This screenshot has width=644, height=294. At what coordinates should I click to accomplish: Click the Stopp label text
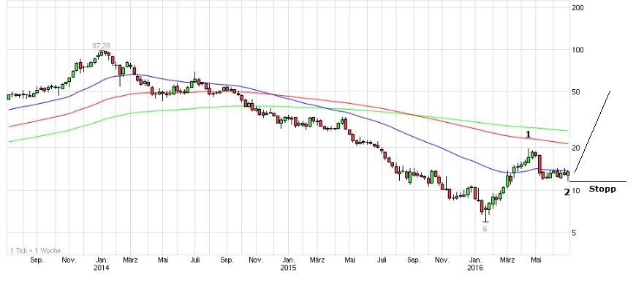(602, 189)
